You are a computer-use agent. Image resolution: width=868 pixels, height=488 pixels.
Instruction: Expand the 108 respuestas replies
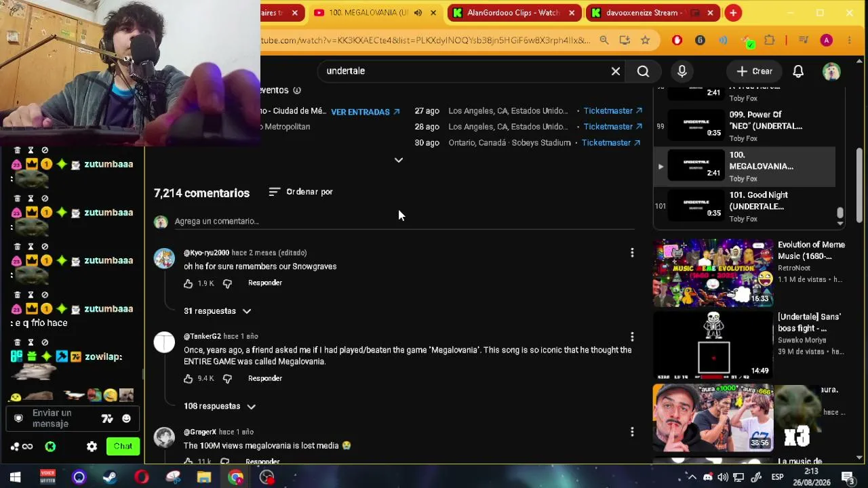220,407
